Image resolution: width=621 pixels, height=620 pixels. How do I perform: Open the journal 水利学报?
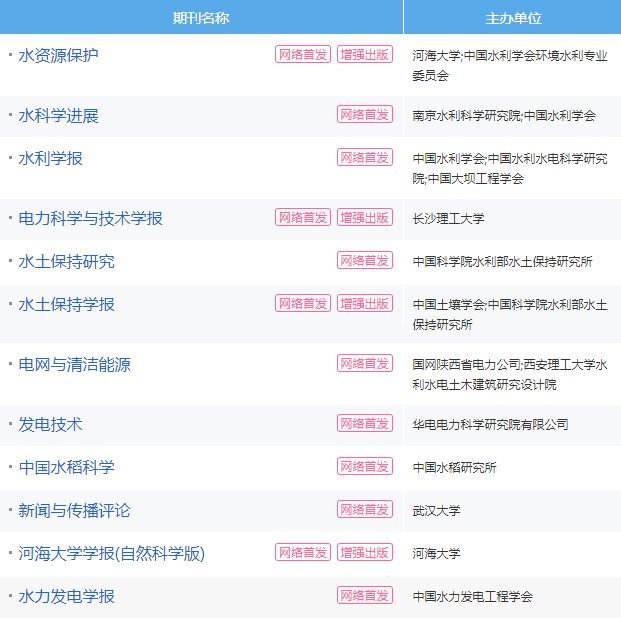[50, 158]
